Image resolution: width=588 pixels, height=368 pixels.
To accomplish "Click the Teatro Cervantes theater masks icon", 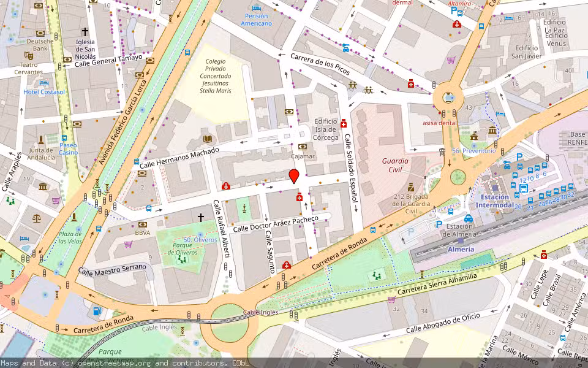I will click(29, 56).
